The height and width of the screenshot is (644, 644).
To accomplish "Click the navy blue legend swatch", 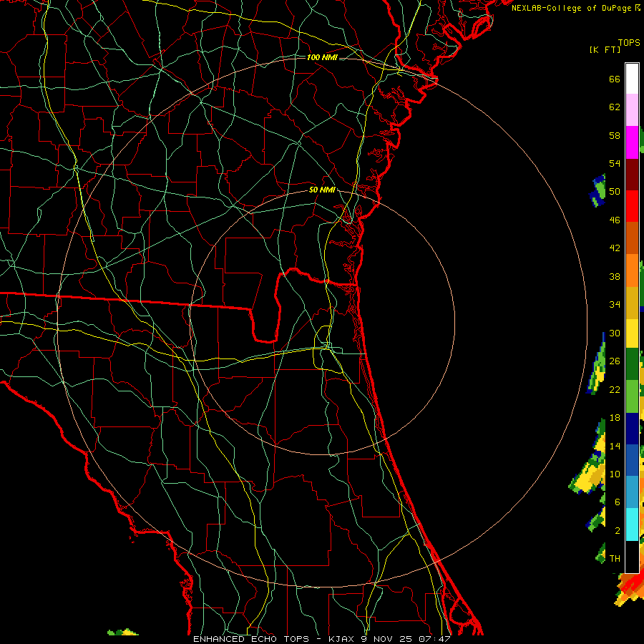I will coord(632,429).
